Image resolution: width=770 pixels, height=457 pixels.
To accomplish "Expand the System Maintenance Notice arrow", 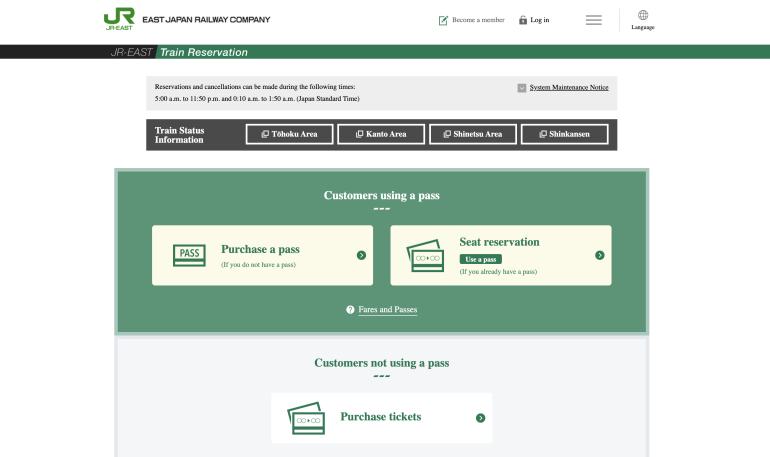I will click(522, 88).
